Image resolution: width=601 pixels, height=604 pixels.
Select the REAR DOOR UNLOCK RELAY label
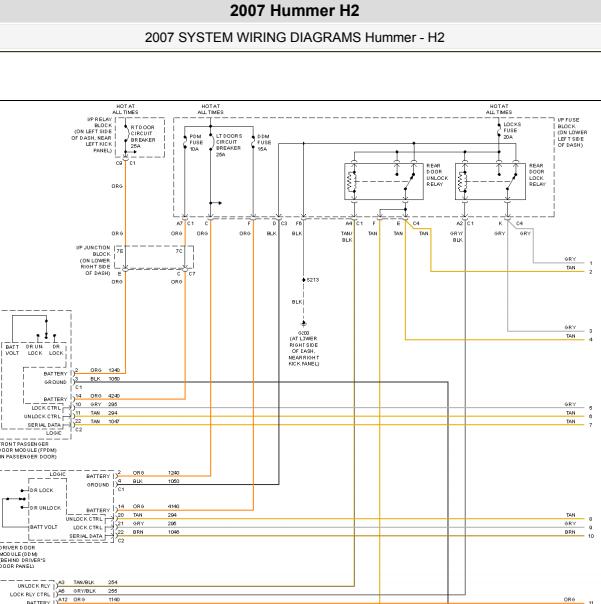tap(437, 175)
